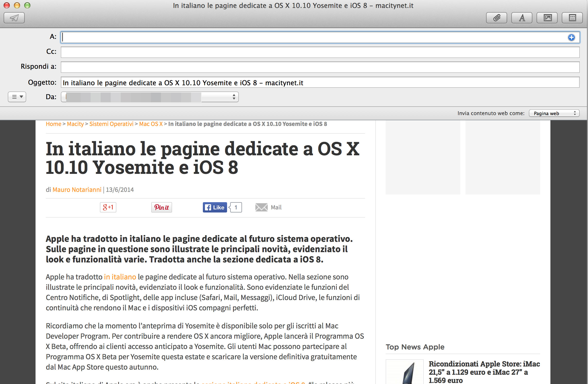
Task: Go to Home breadcrumb link
Action: point(54,124)
